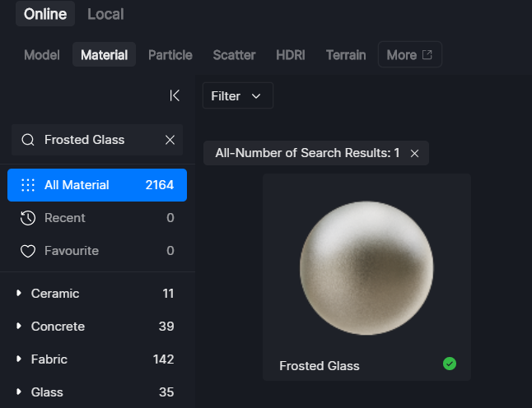Go to the HDRI tab

tap(290, 55)
